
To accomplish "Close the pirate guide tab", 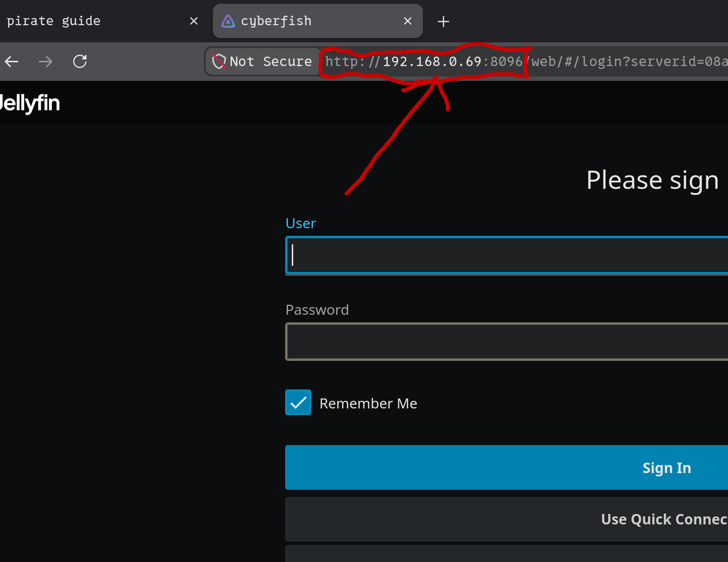I will 194,21.
